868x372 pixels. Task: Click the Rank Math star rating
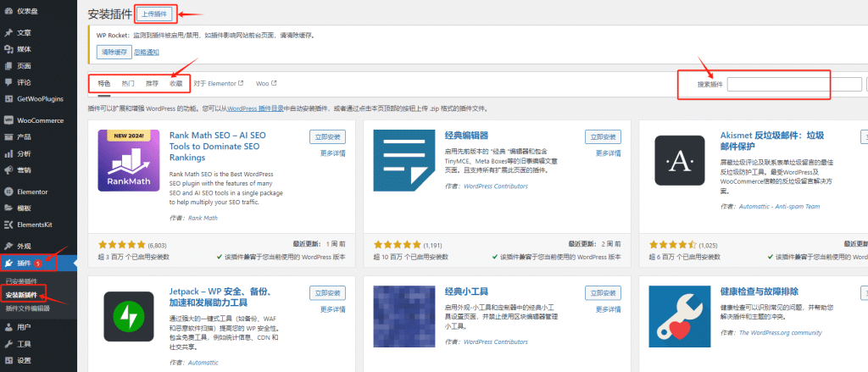(121, 245)
